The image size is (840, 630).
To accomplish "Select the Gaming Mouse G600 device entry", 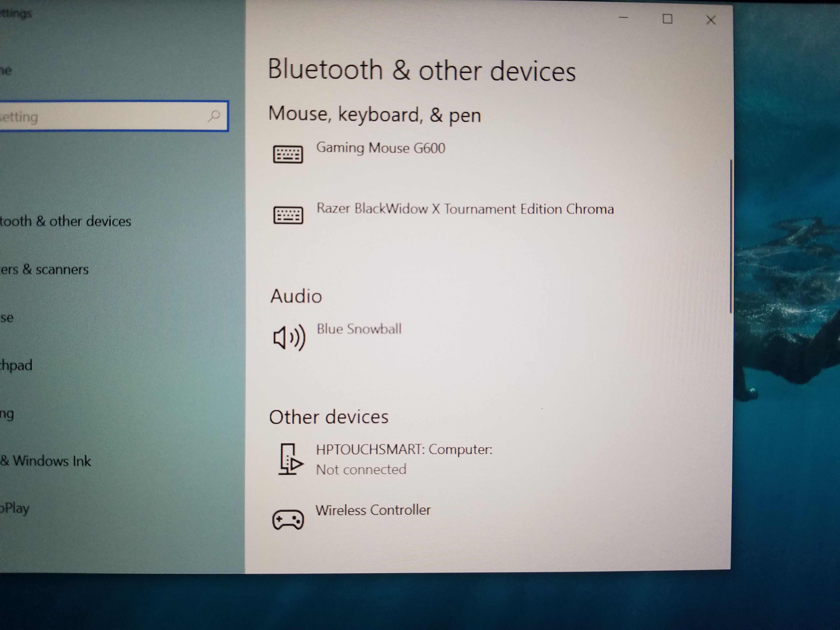I will 380,148.
